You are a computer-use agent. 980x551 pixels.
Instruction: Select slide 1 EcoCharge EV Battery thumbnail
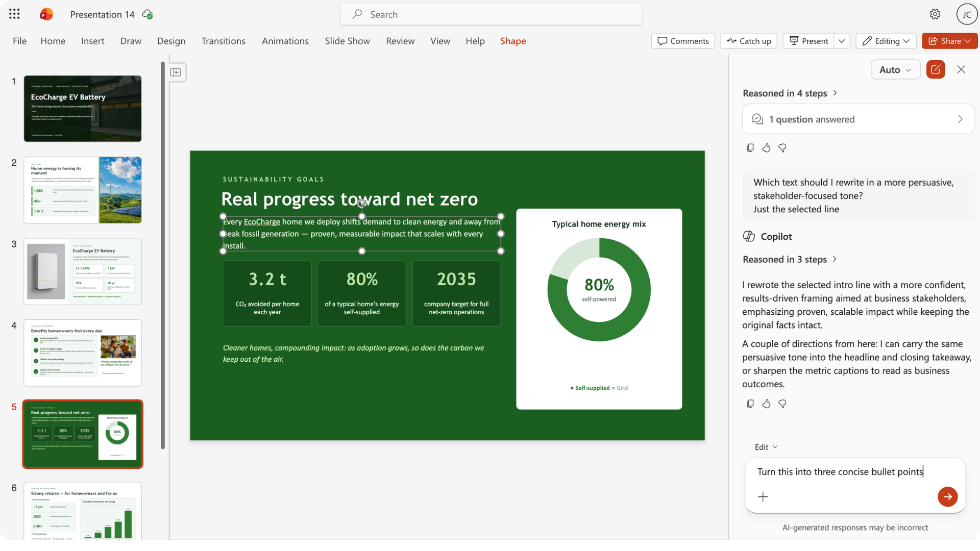83,109
